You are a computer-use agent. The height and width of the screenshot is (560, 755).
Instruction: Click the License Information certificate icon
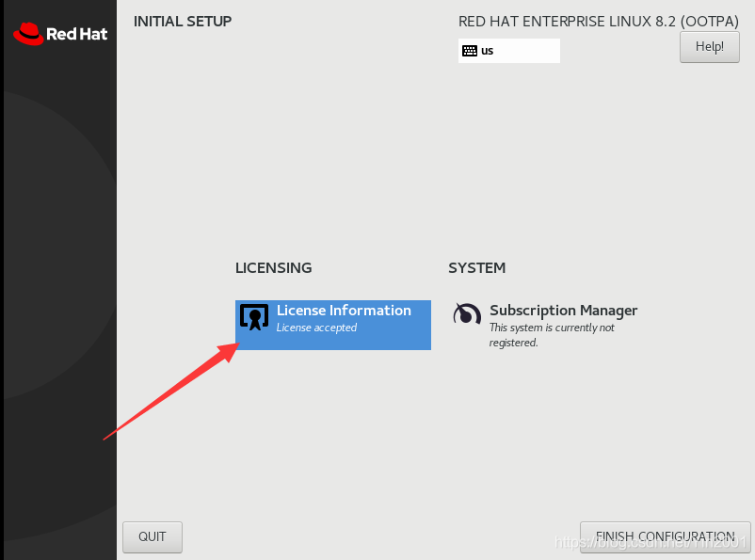tap(254, 317)
